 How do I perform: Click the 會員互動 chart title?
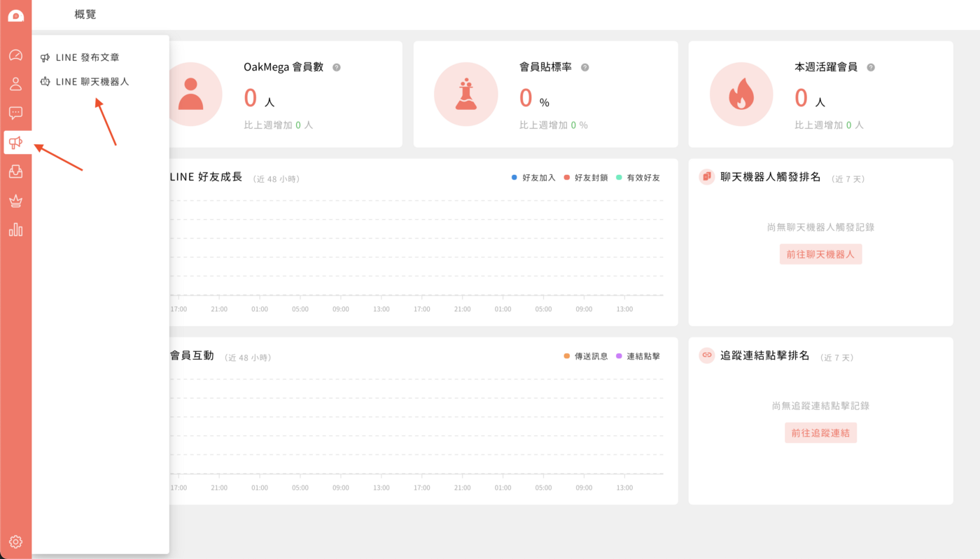(x=192, y=355)
